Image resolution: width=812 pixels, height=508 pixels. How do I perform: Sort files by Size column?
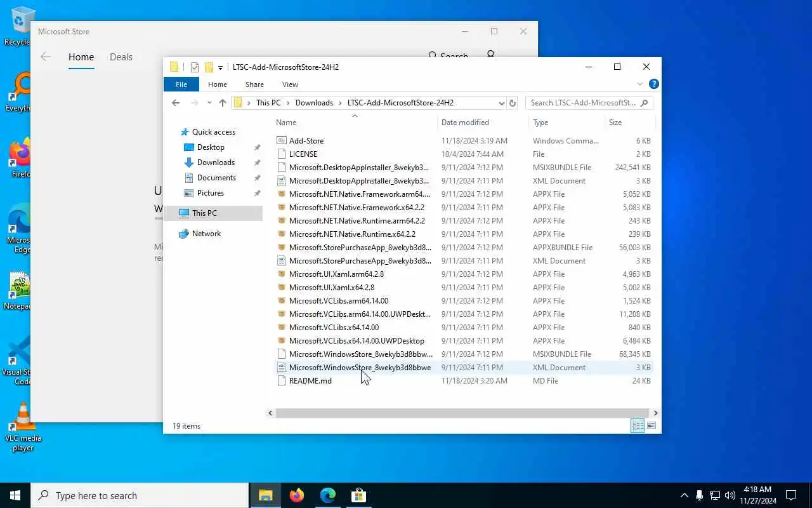pos(615,123)
